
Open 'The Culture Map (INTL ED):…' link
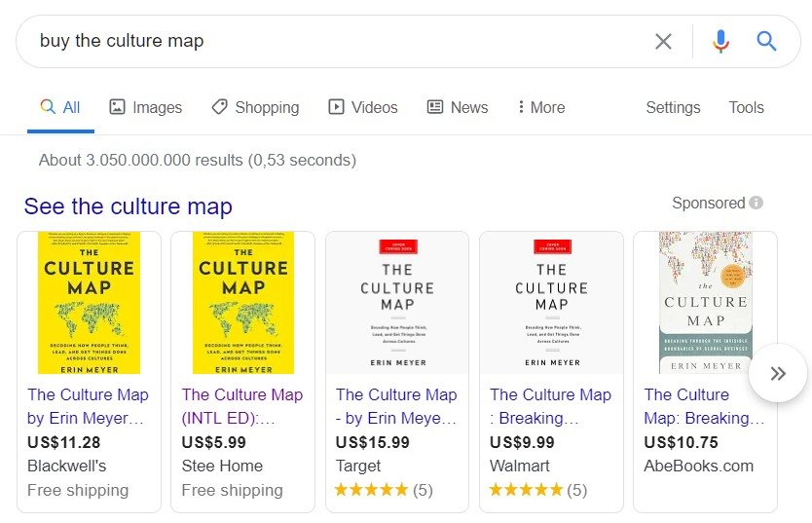241,406
